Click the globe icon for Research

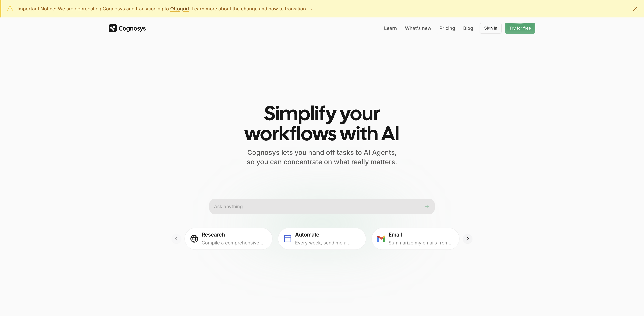(193, 239)
